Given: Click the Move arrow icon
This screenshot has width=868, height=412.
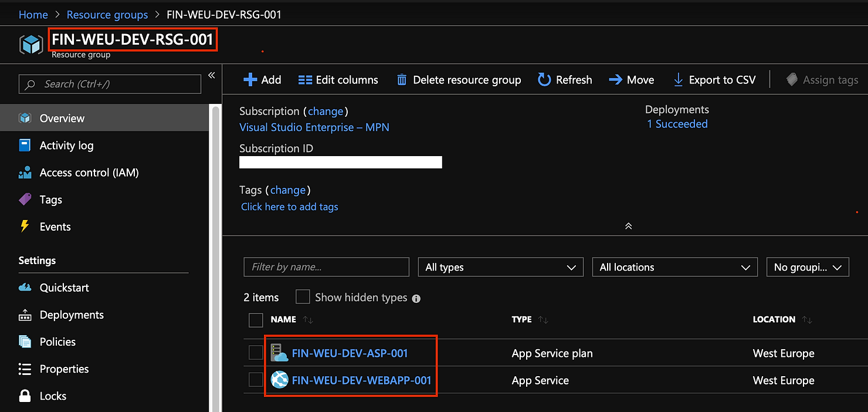Looking at the screenshot, I should click(615, 80).
